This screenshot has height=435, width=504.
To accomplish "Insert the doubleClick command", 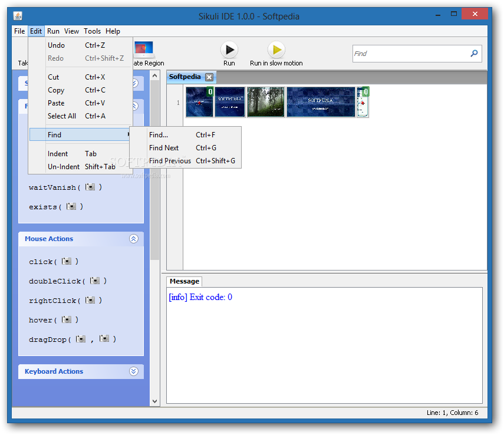I will [x=68, y=281].
